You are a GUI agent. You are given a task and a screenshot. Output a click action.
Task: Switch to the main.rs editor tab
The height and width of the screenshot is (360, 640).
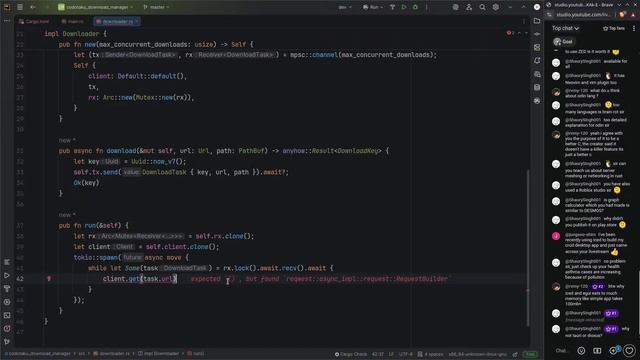click(73, 21)
